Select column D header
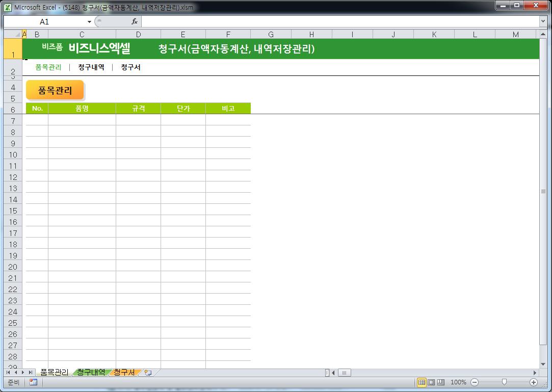The image size is (552, 392). coord(138,35)
